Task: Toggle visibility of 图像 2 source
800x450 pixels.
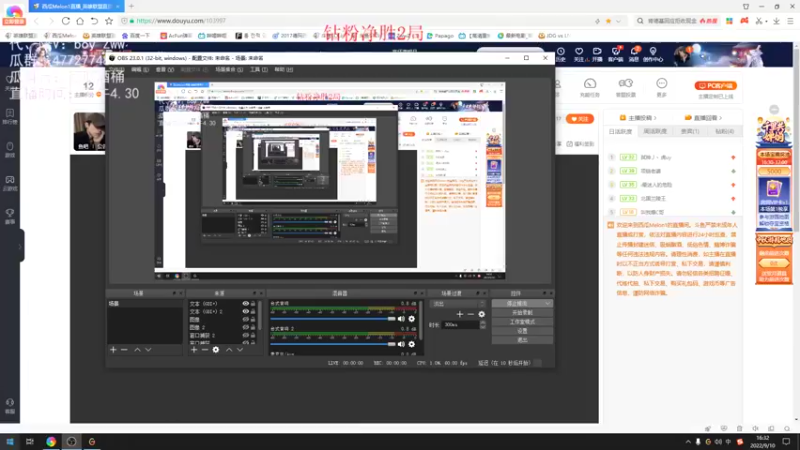Action: point(245,327)
